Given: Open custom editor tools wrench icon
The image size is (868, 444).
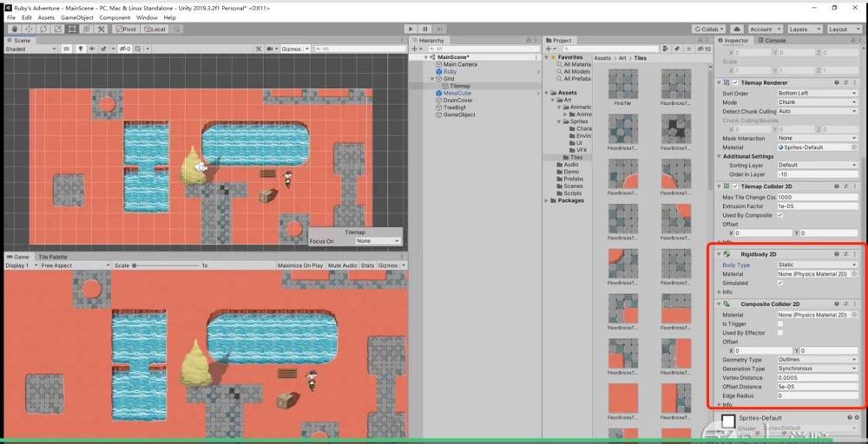Looking at the screenshot, I should point(102,29).
